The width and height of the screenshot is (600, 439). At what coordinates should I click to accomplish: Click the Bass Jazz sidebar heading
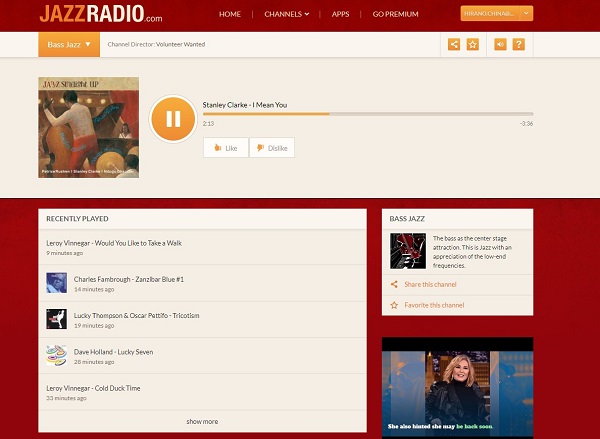407,219
